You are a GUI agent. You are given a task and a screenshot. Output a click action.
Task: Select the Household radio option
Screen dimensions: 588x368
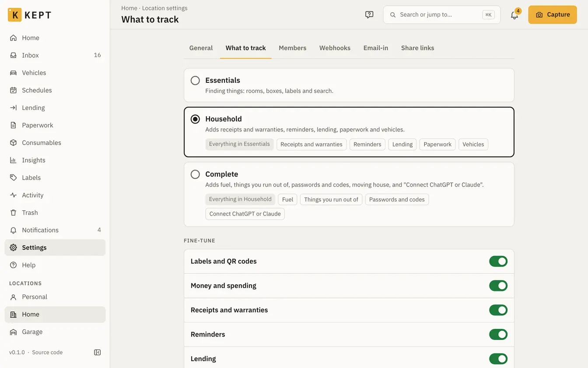click(195, 119)
